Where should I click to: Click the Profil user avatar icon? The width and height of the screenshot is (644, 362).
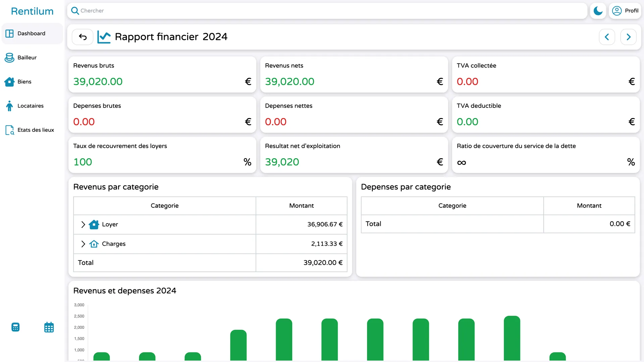[x=617, y=11]
